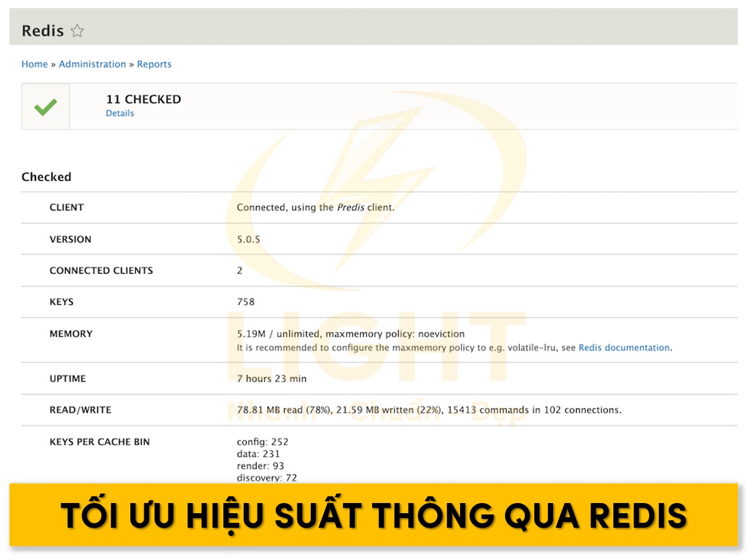Viewport: 748px width, 560px height.
Task: Open the Details link under 11 Checked
Action: pos(120,113)
